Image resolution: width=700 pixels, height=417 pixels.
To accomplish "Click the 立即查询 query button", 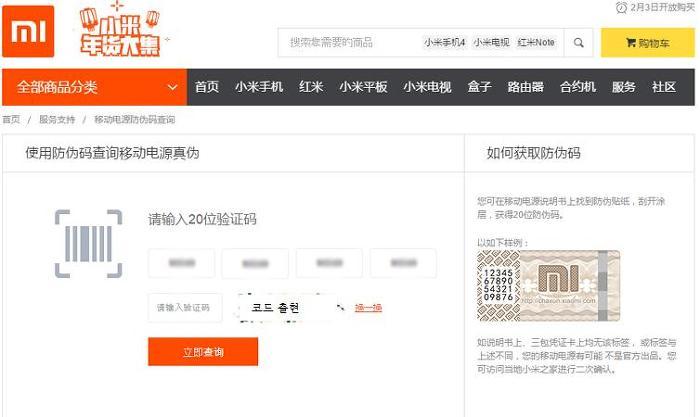I will (203, 352).
